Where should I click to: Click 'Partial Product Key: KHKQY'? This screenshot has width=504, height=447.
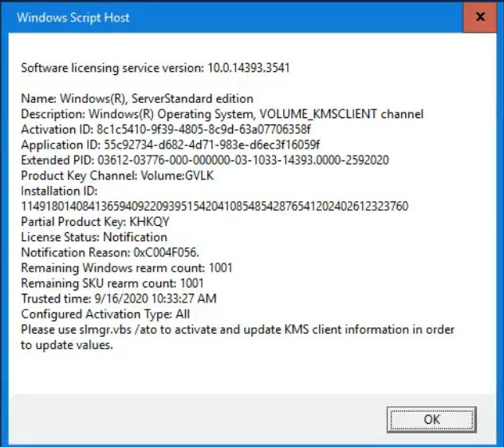click(x=95, y=222)
